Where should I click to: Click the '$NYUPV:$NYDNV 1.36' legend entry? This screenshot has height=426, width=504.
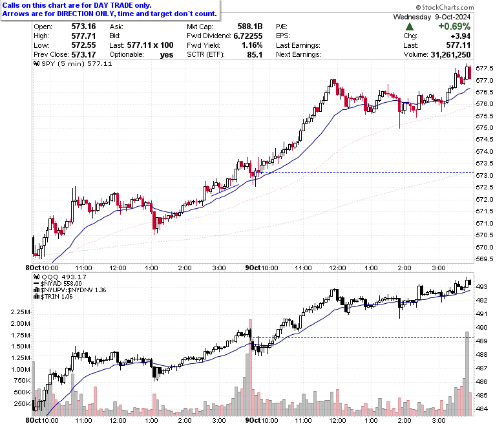click(73, 290)
